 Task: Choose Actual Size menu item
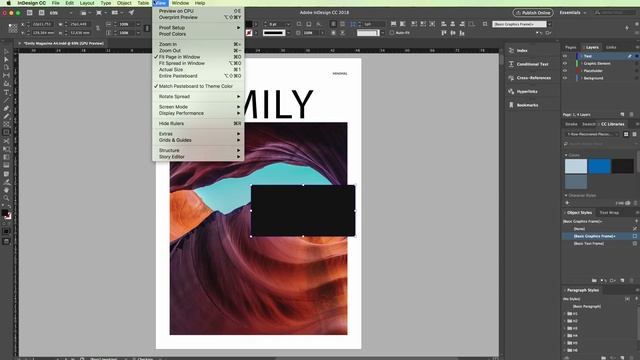coord(198,70)
